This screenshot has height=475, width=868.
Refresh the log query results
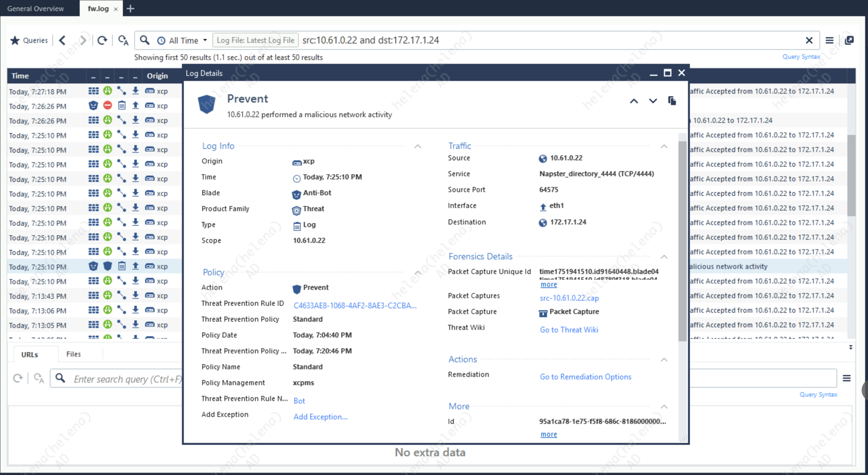pyautogui.click(x=102, y=40)
